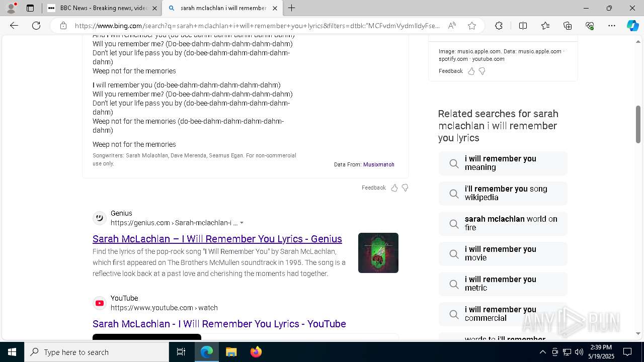The height and width of the screenshot is (362, 644).
Task: Open the notification center icon
Action: (627, 352)
